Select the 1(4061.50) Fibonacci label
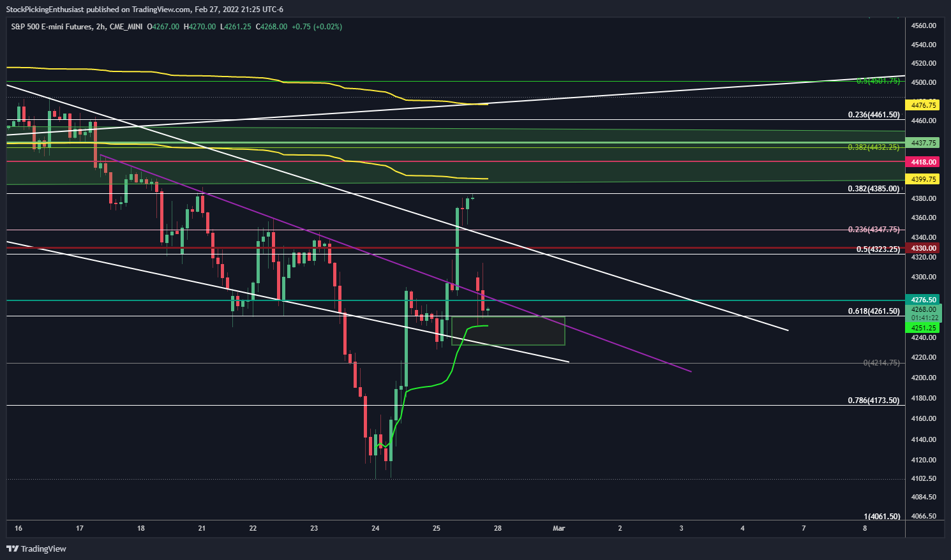This screenshot has height=560, width=951. coord(881,517)
